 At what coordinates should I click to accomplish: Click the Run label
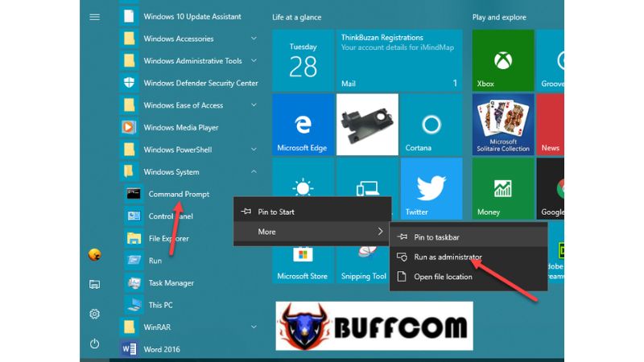point(155,260)
